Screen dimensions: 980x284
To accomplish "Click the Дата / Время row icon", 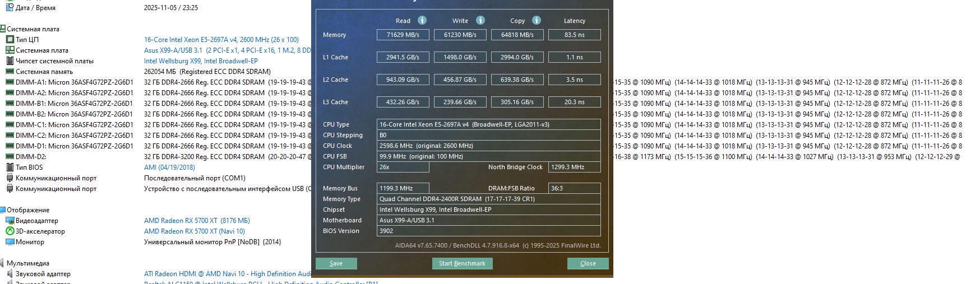I will [10, 7].
